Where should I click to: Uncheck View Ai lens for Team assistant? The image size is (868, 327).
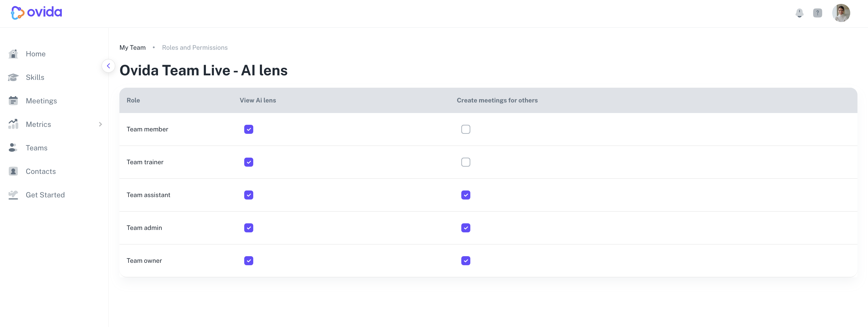pos(249,195)
